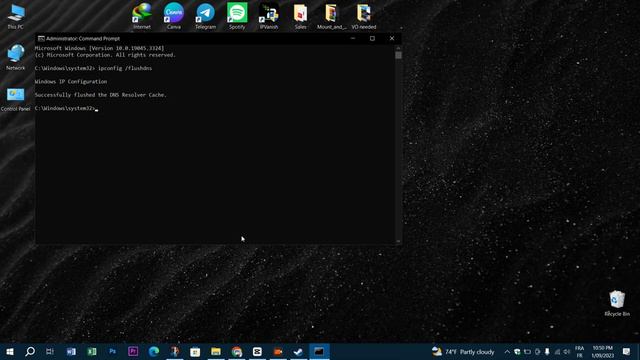This screenshot has height=360, width=640.
Task: Open CapCut taskbar icon
Action: point(257,351)
